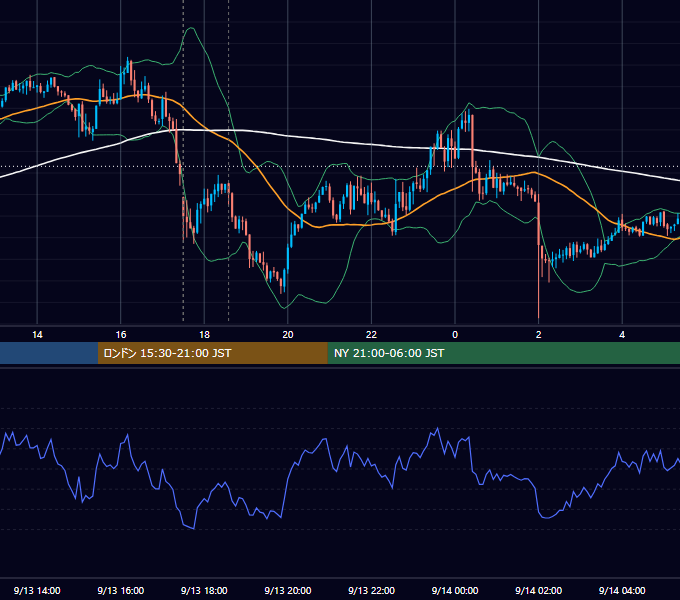The height and width of the screenshot is (600, 680).
Task: Click the hour label 20 on price chart
Action: pos(288,335)
